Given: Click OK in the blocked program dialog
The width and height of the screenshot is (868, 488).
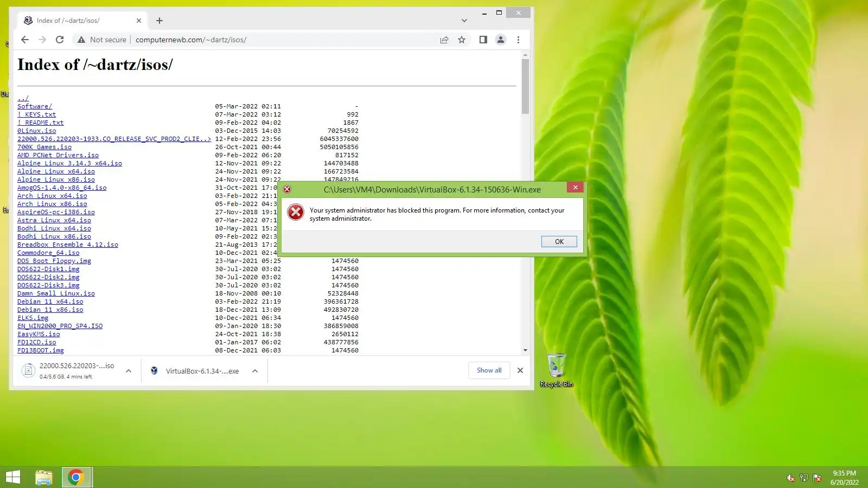Looking at the screenshot, I should click(x=559, y=242).
